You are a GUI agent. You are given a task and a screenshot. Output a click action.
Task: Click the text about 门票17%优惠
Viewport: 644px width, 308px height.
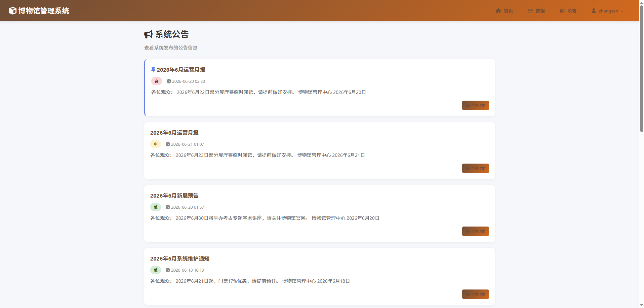coord(250,281)
